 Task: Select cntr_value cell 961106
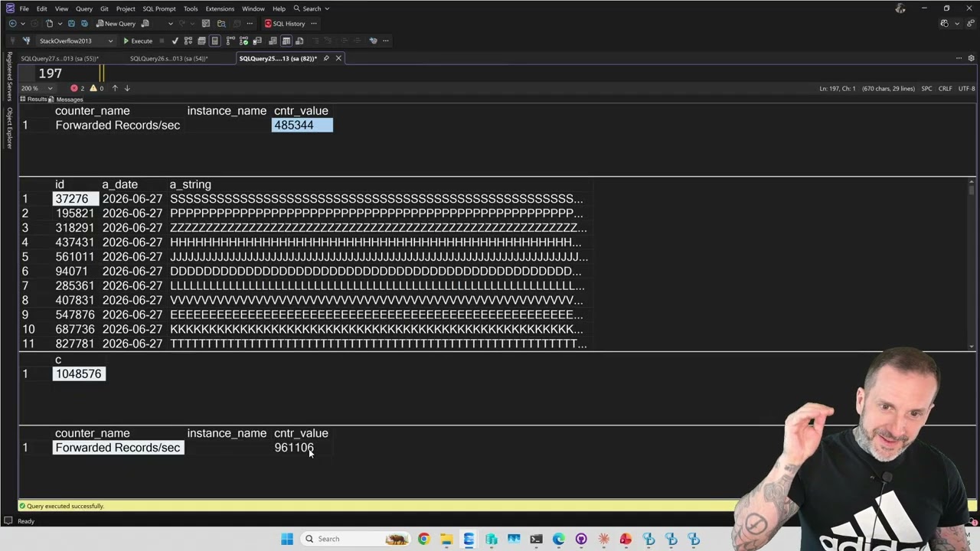(x=301, y=448)
